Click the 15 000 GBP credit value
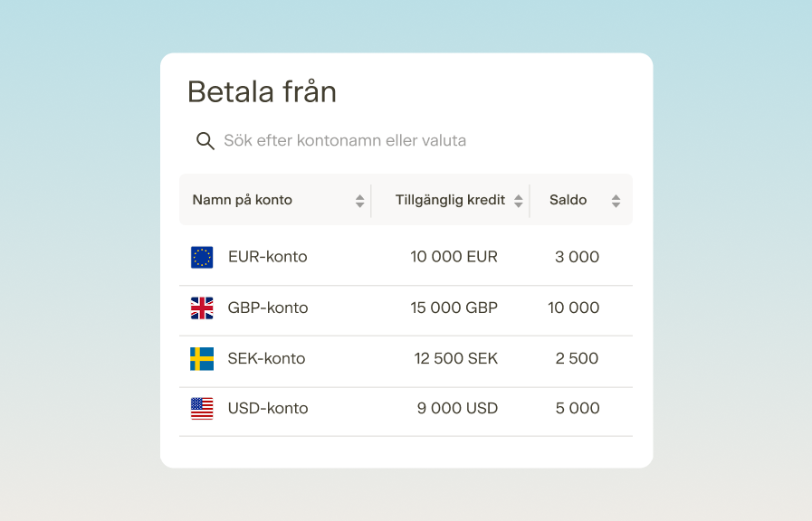 coord(454,308)
